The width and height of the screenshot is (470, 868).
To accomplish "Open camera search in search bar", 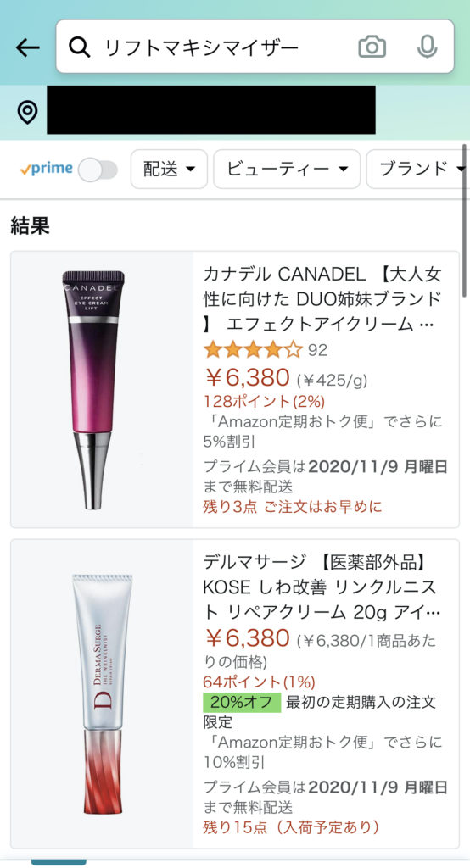I will coord(372,47).
